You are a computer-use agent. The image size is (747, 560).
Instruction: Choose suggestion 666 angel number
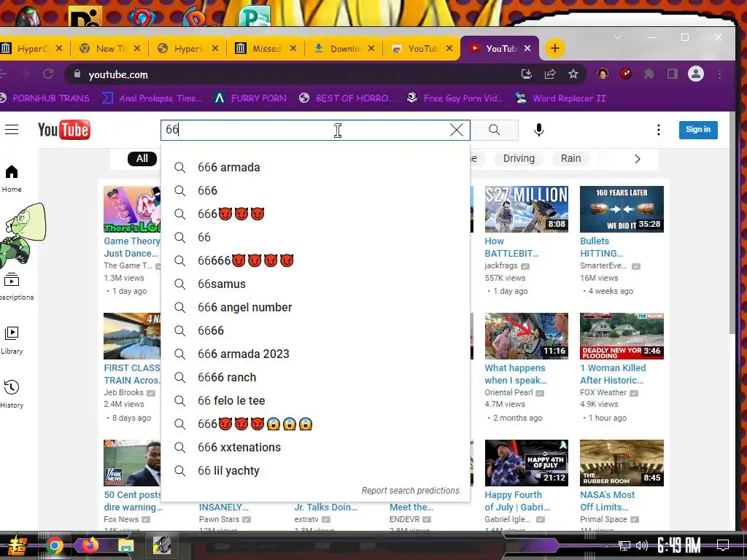315,307
